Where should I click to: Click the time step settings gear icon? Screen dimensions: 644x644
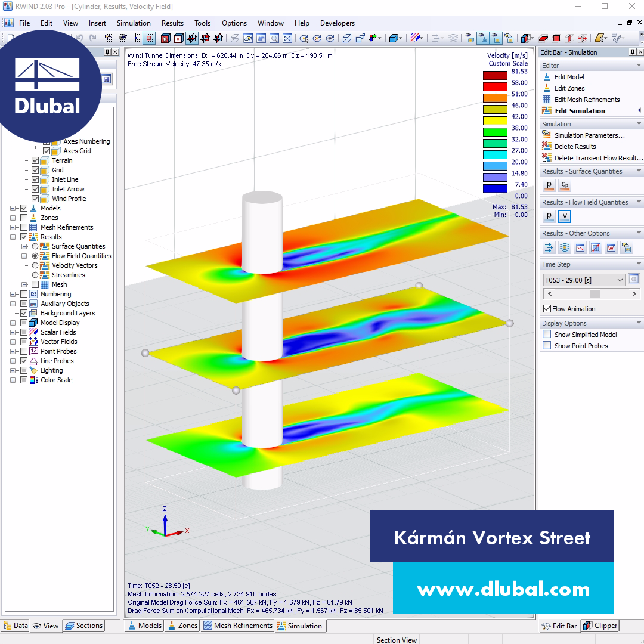[633, 278]
